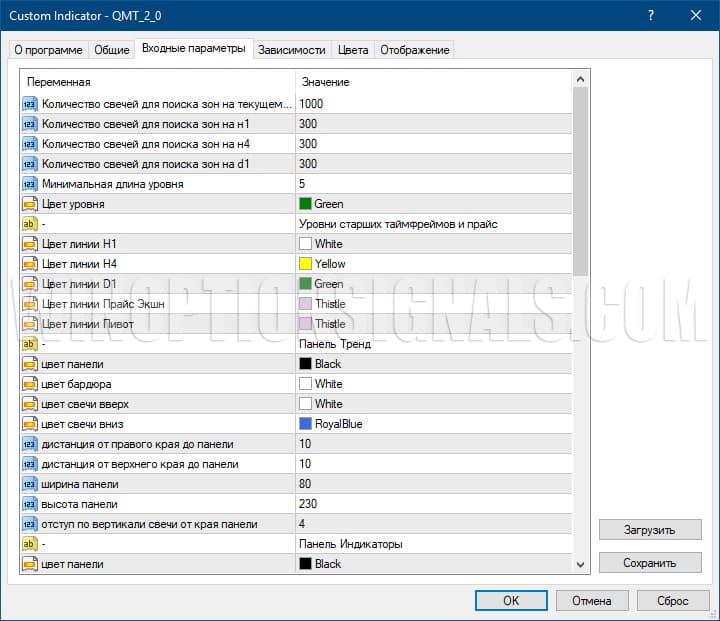Open the 'О программе' tab
Image resolution: width=720 pixels, height=621 pixels.
[x=47, y=50]
